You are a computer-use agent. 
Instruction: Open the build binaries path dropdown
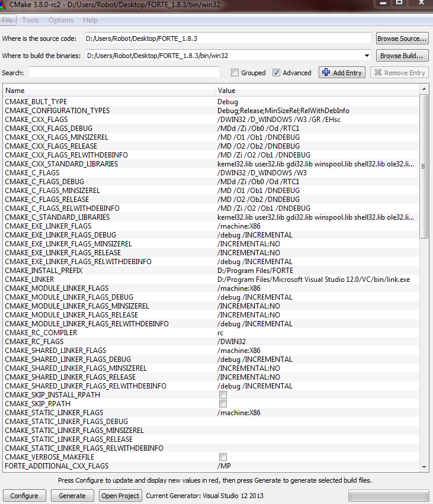[x=367, y=56]
